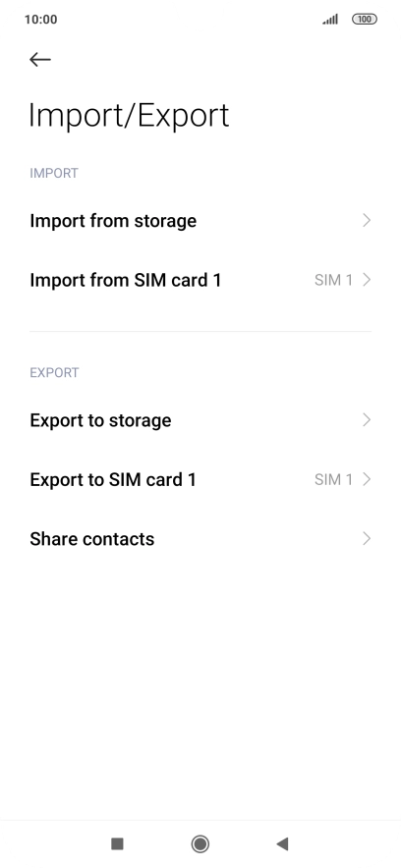Image resolution: width=401 pixels, height=868 pixels.
Task: Tap the status bar clock
Action: tap(41, 20)
